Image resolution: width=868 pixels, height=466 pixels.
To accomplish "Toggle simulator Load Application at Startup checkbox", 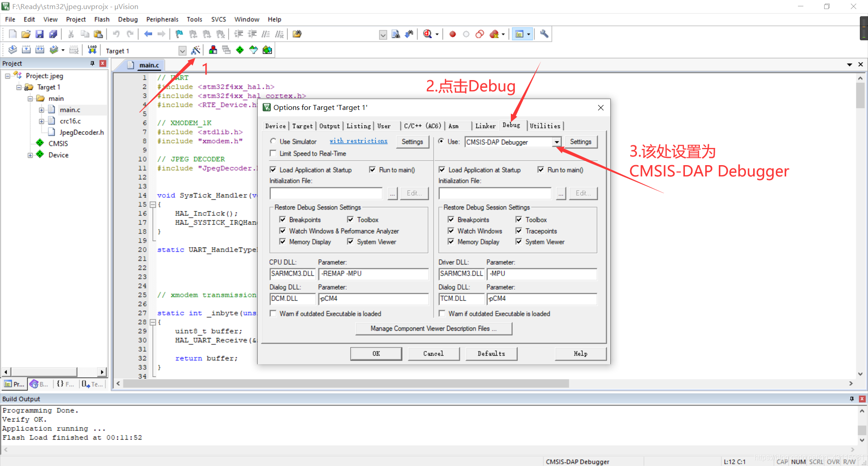I will click(x=273, y=170).
